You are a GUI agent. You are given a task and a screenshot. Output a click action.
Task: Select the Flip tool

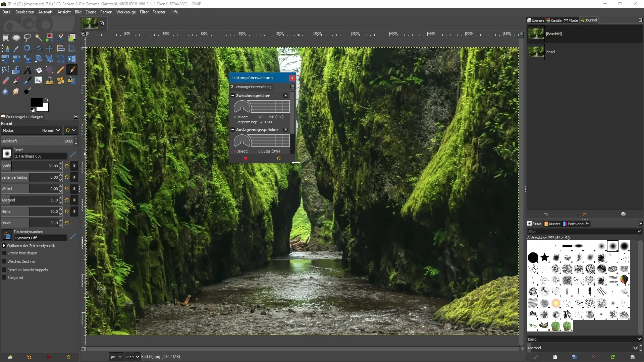pyautogui.click(x=72, y=59)
